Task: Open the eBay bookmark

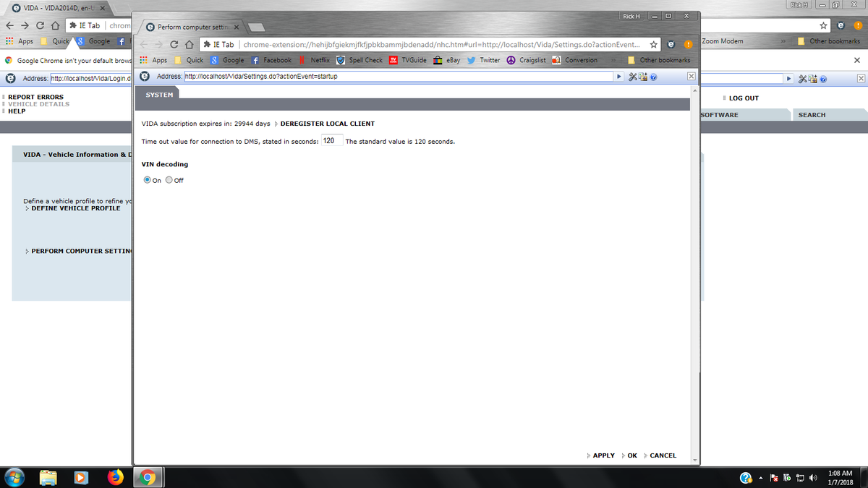Action: [448, 60]
